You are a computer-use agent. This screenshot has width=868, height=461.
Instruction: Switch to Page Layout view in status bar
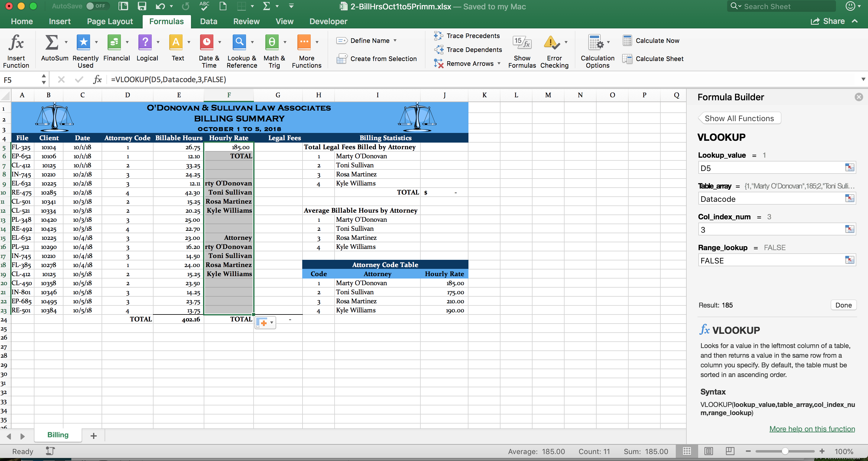click(x=708, y=451)
